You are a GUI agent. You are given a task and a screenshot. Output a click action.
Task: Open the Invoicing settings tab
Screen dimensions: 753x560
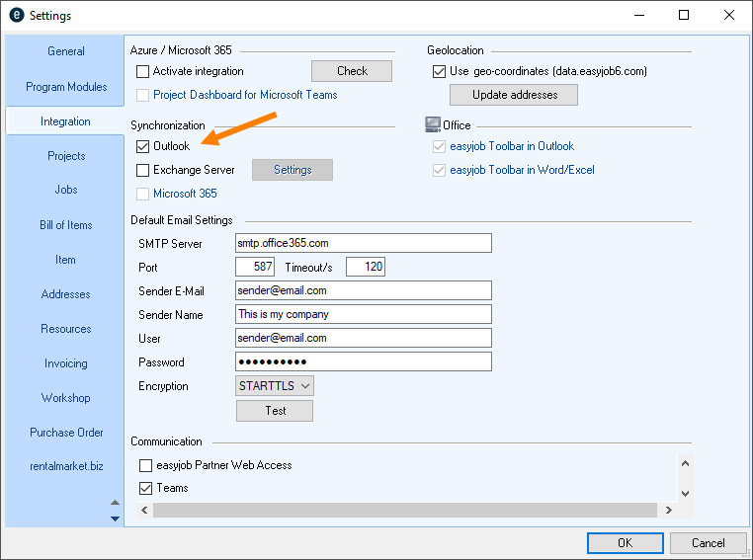[x=66, y=363]
